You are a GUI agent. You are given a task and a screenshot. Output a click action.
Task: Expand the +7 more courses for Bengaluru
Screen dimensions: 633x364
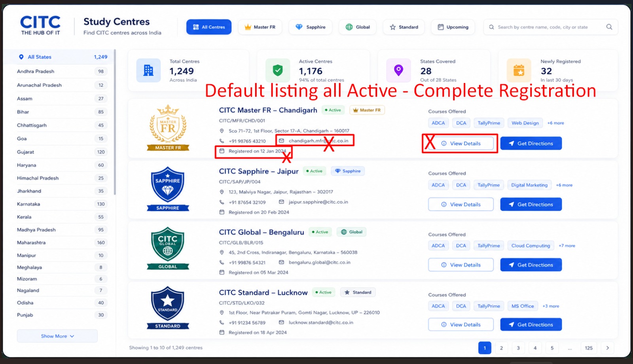click(x=567, y=246)
